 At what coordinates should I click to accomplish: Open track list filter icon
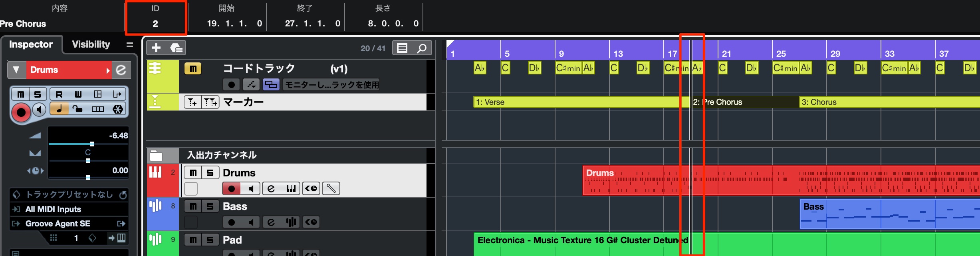pos(402,48)
